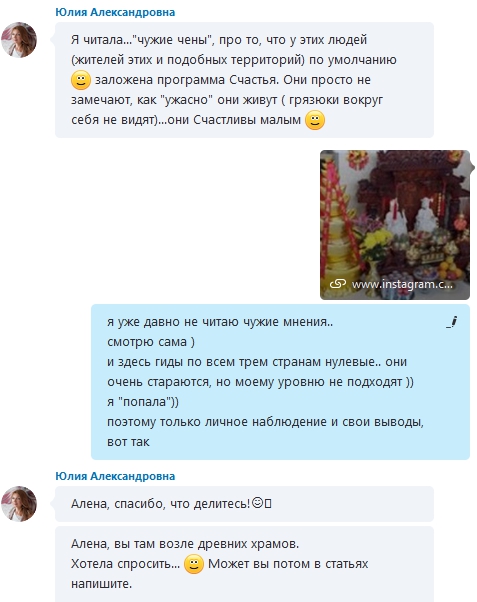Image resolution: width=477 pixels, height=602 pixels.
Task: Select message 'Алена, спасибо, что делитесь!'
Action: pyautogui.click(x=244, y=504)
